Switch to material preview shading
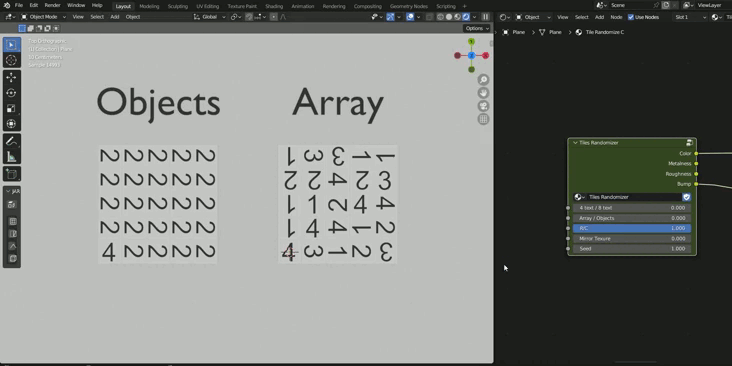 coord(457,17)
